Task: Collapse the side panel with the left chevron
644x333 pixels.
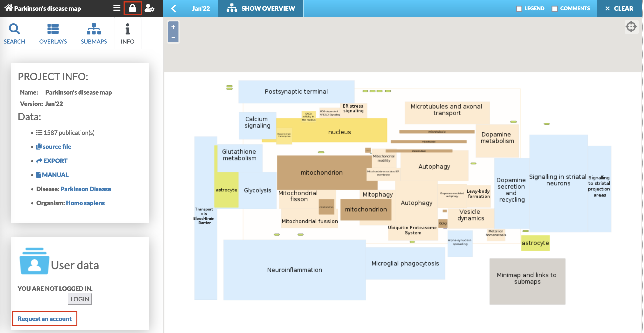Action: pyautogui.click(x=174, y=8)
